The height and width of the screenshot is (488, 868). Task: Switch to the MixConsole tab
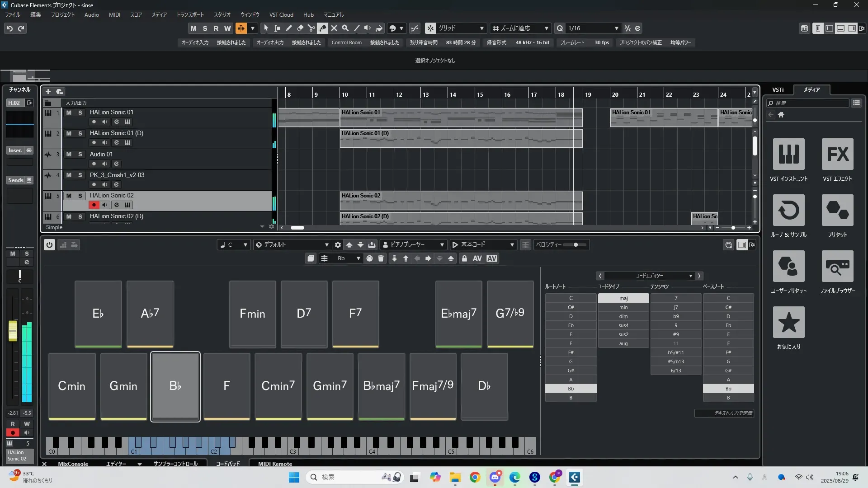click(x=73, y=464)
